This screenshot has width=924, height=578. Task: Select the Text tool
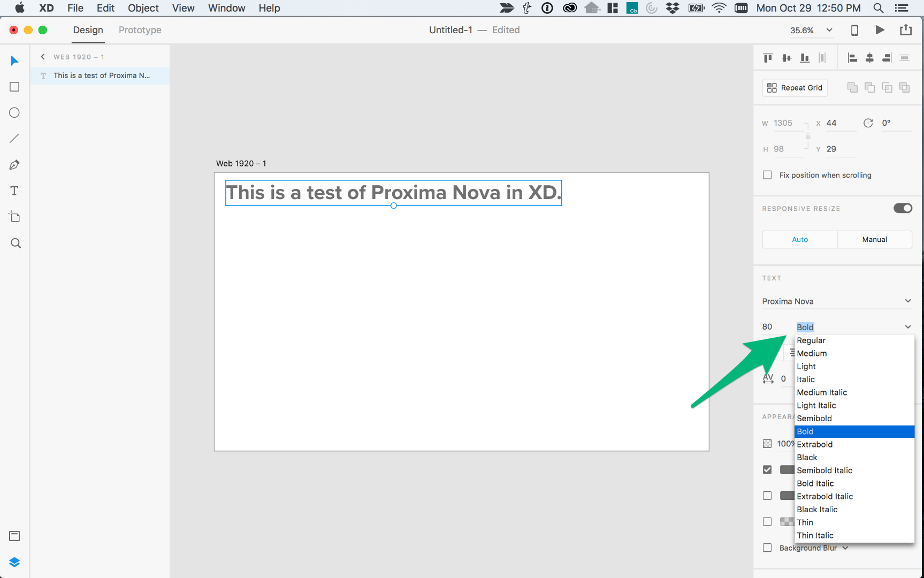[14, 191]
